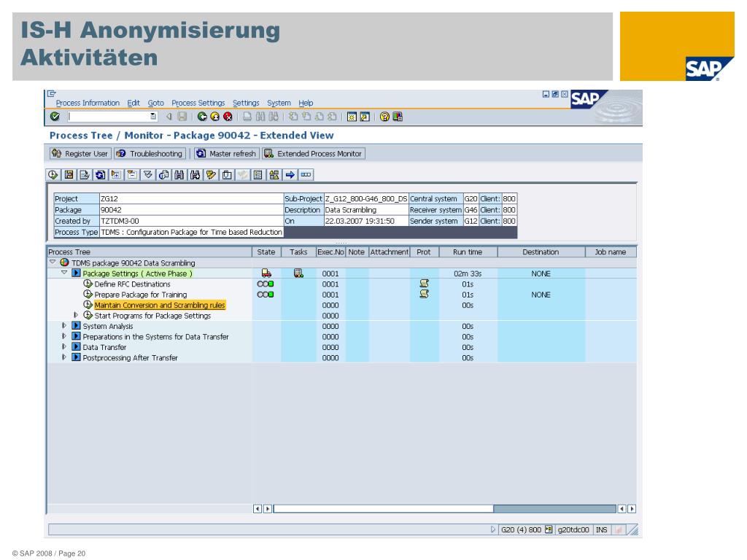Open the Edit menu
747x560 pixels.
coord(133,103)
